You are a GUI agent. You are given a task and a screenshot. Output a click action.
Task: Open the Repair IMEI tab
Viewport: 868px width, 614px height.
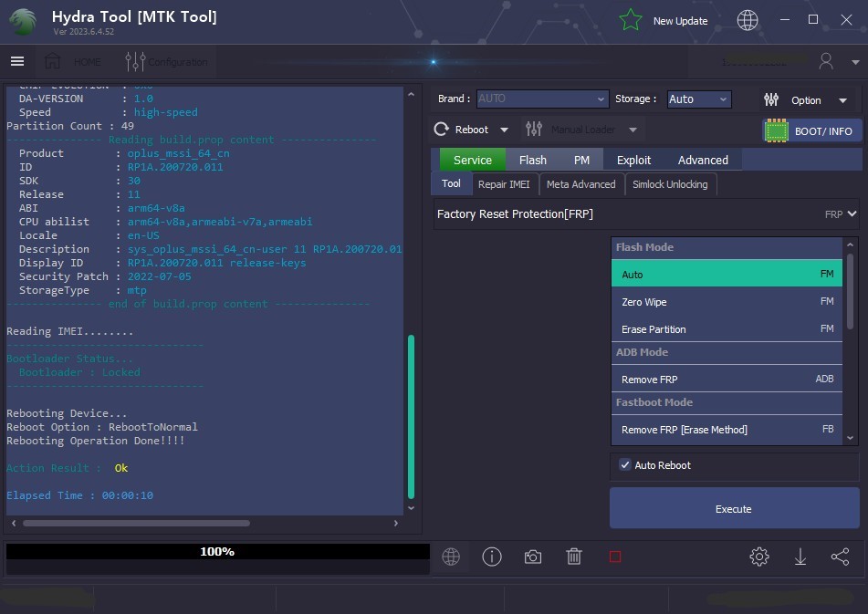(504, 184)
